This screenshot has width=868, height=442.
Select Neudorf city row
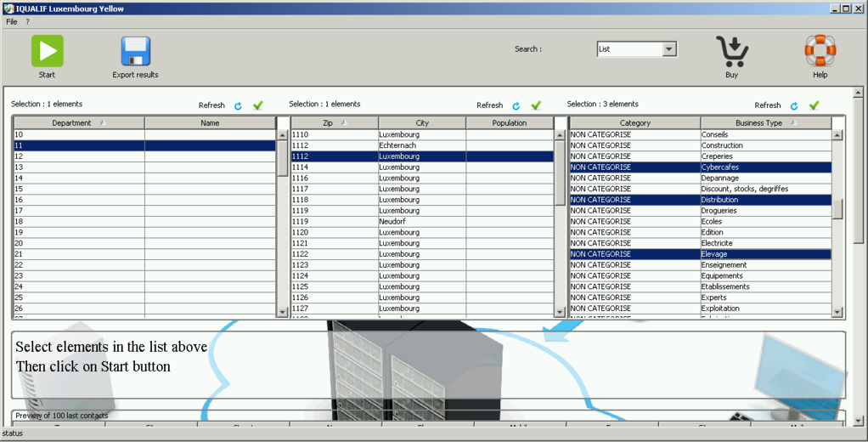point(422,222)
